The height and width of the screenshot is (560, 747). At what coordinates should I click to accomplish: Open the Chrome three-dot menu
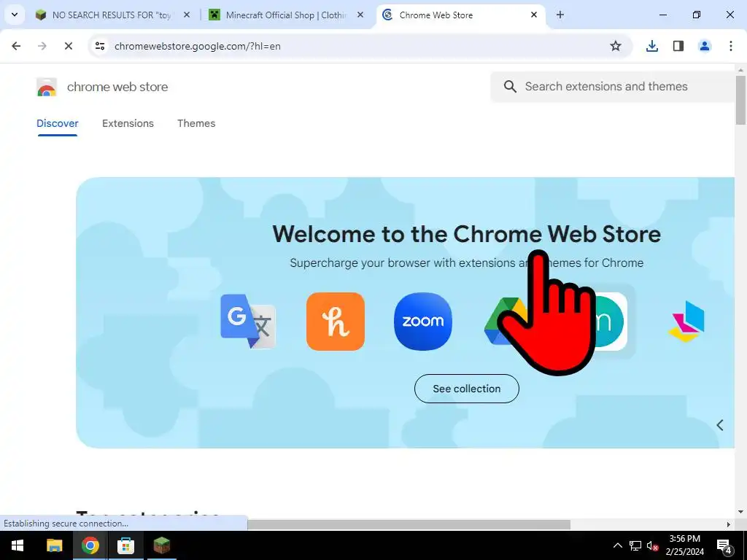[x=731, y=46]
